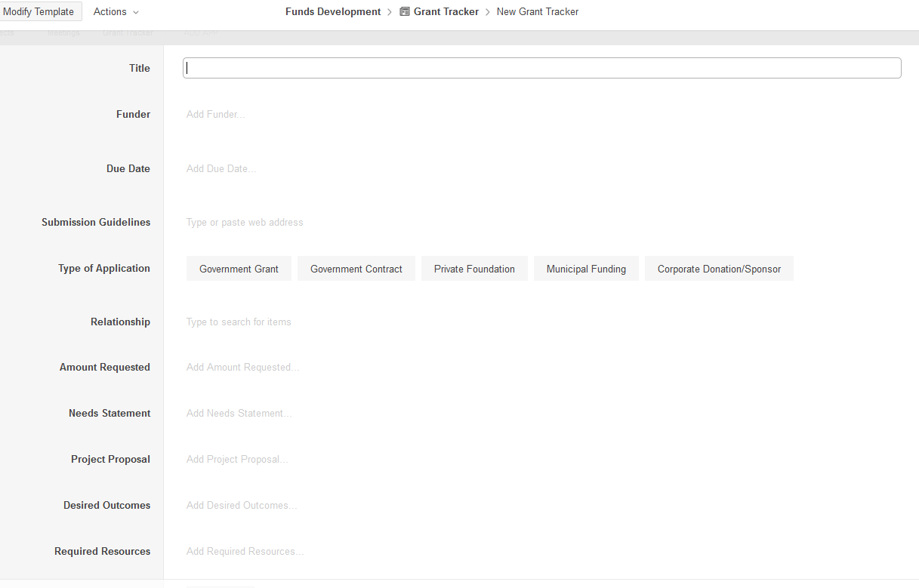The width and height of the screenshot is (919, 588).
Task: Select Government Contract application type
Action: tap(356, 269)
